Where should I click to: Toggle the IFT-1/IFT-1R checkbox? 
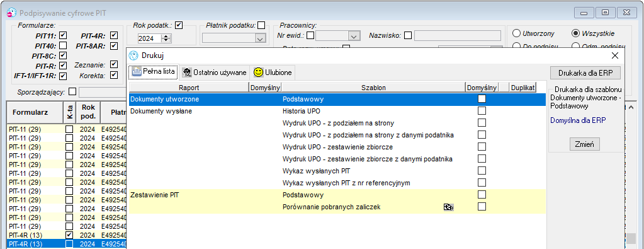tap(63, 76)
